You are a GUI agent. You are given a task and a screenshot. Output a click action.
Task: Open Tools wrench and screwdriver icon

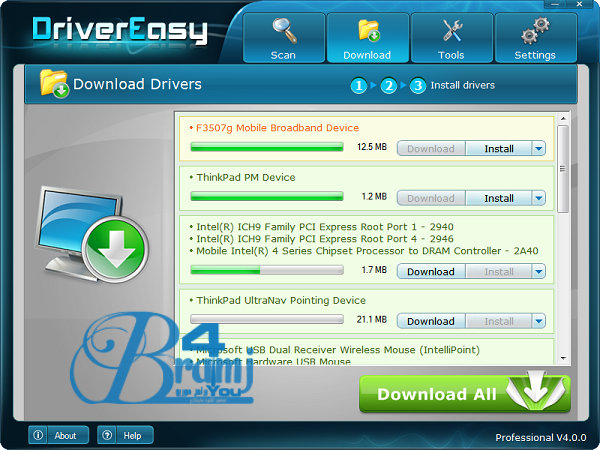[x=451, y=38]
